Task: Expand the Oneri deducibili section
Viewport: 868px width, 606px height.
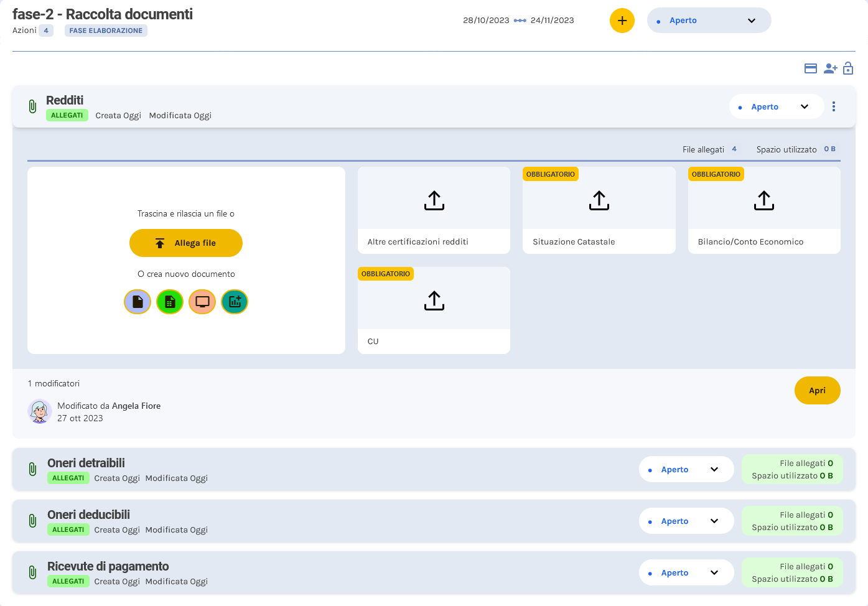Action: (x=88, y=515)
